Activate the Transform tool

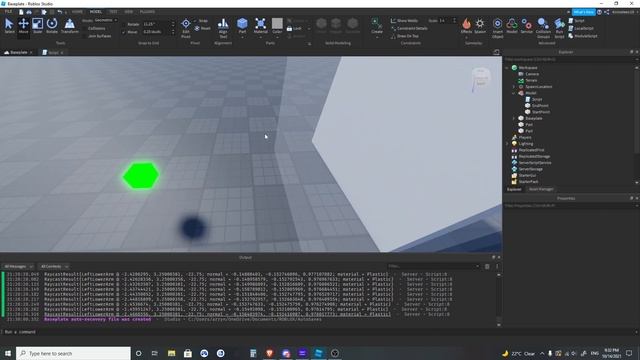[x=70, y=26]
